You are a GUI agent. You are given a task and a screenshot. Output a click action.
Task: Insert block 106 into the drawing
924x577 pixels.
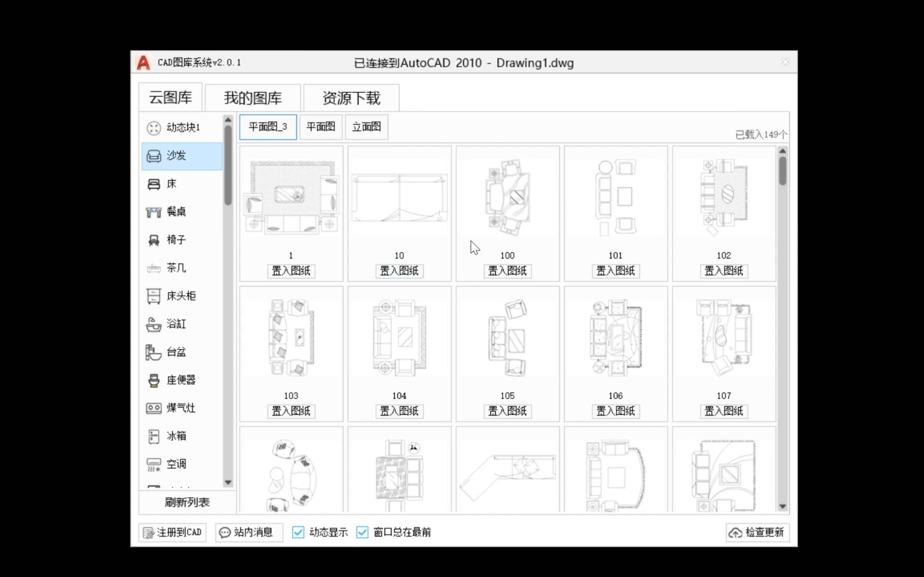(616, 411)
